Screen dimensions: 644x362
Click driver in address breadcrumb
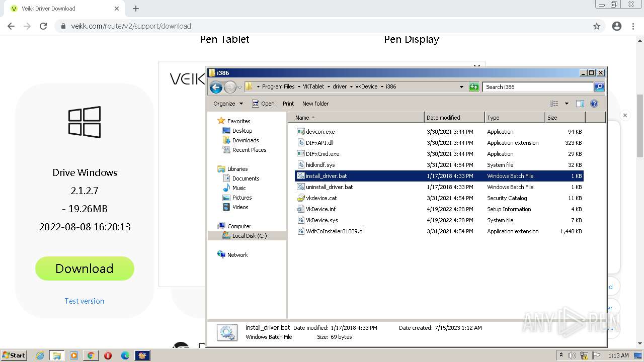pyautogui.click(x=340, y=86)
